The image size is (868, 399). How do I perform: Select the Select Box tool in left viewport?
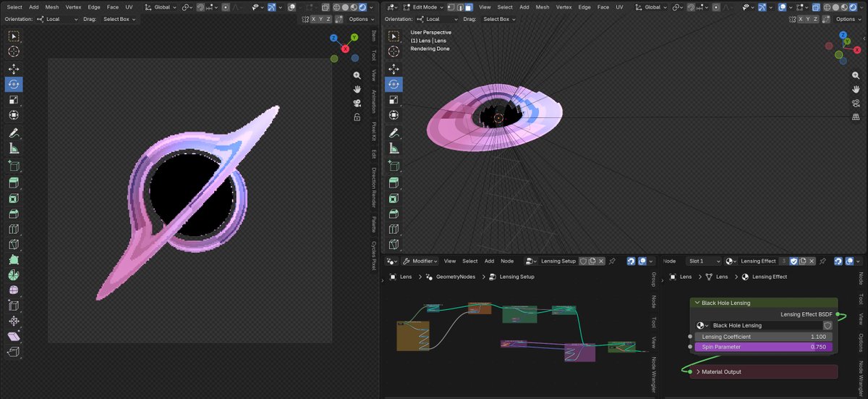tap(14, 36)
